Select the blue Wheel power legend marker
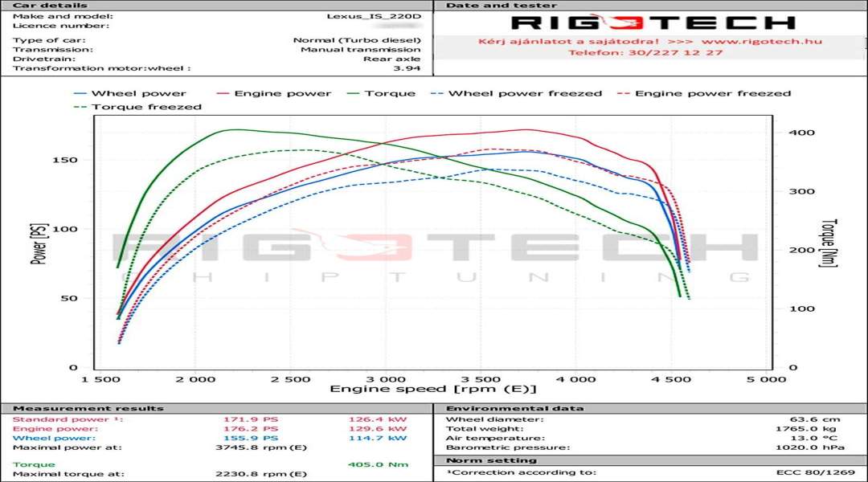Screen dimensions: 868x482 click(80, 93)
